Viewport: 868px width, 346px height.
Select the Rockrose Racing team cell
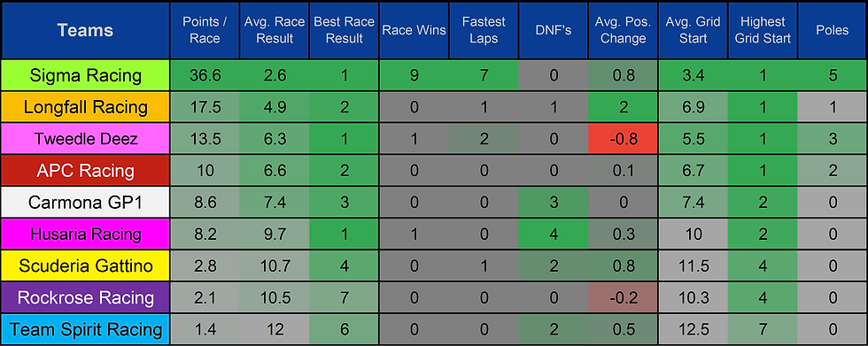85,298
